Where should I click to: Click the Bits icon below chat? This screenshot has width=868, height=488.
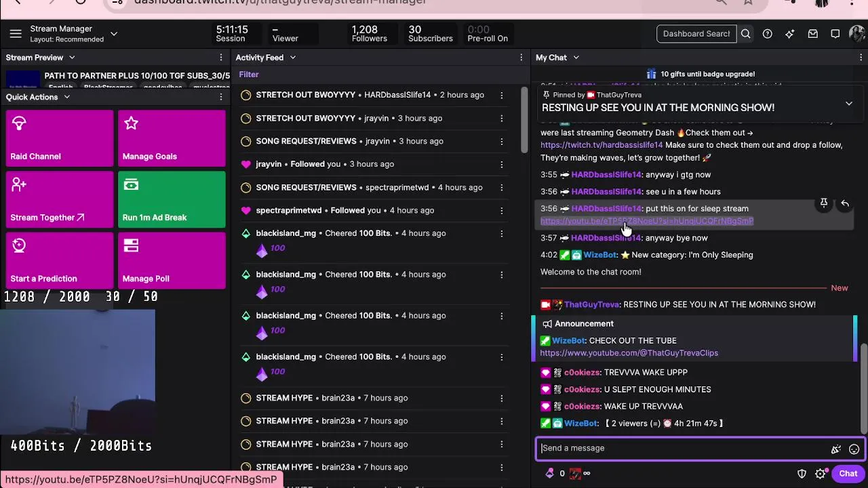(550, 474)
